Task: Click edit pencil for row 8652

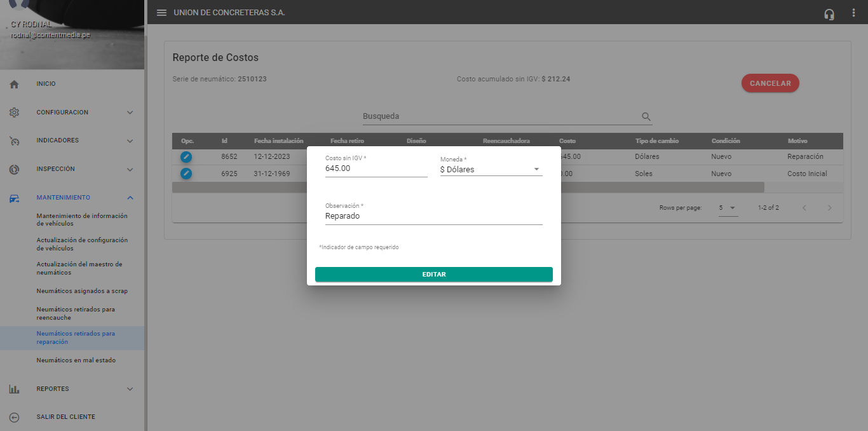Action: coord(186,156)
